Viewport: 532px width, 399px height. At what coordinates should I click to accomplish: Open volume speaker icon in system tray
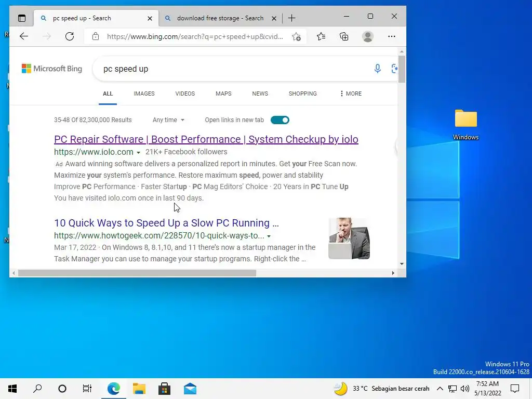coord(465,389)
